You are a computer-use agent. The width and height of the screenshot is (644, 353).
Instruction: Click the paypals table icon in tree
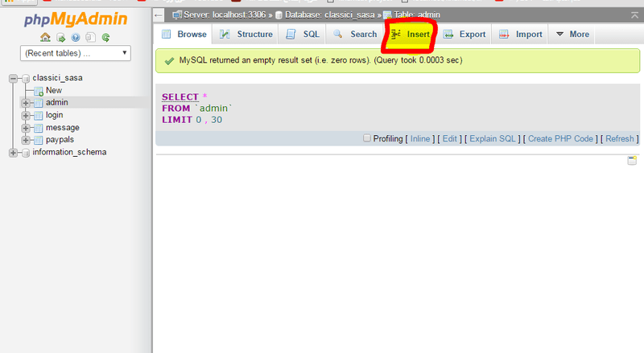tap(38, 140)
